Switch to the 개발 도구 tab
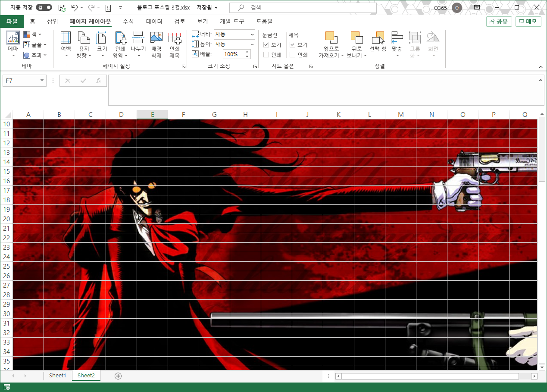Screen dimensions: 547x392 tap(232, 21)
